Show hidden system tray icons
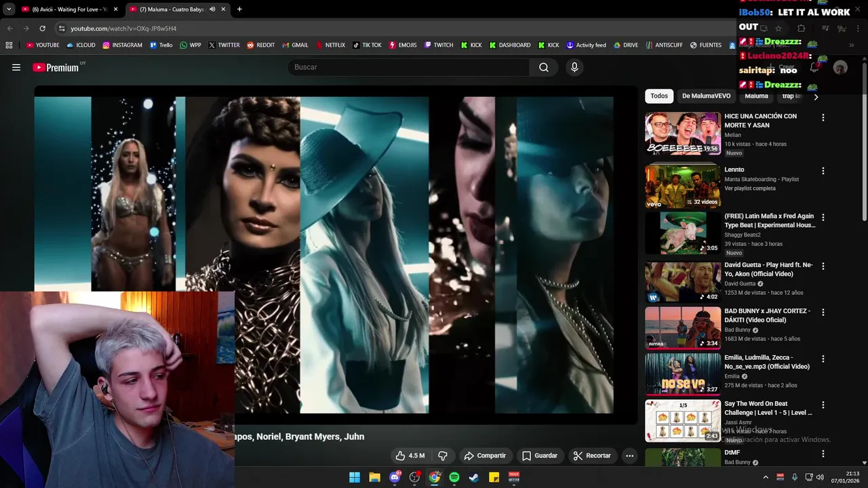868x488 pixels. pyautogui.click(x=766, y=477)
